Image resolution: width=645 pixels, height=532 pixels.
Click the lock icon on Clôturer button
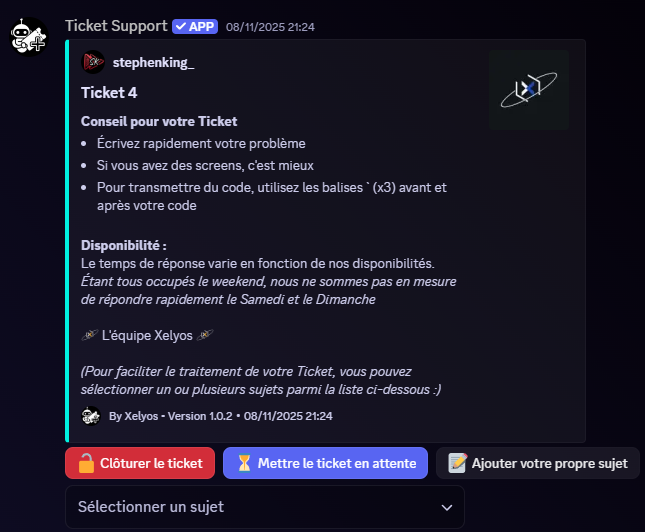point(86,463)
